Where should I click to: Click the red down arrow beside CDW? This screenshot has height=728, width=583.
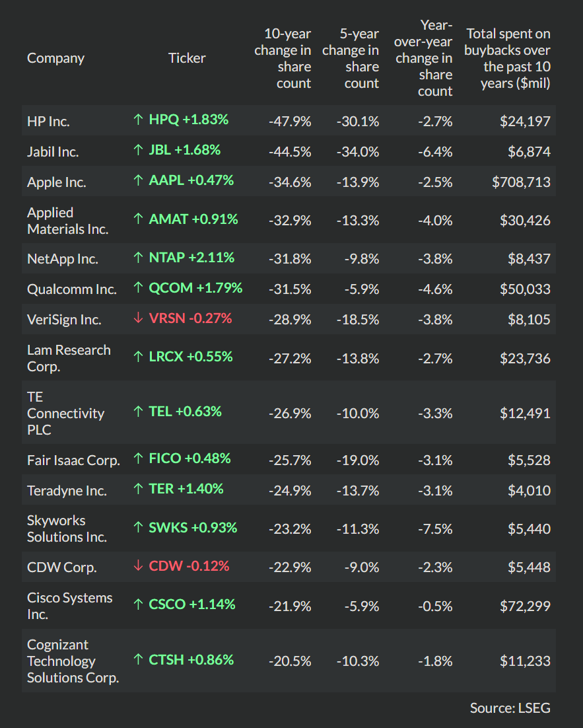(x=138, y=566)
